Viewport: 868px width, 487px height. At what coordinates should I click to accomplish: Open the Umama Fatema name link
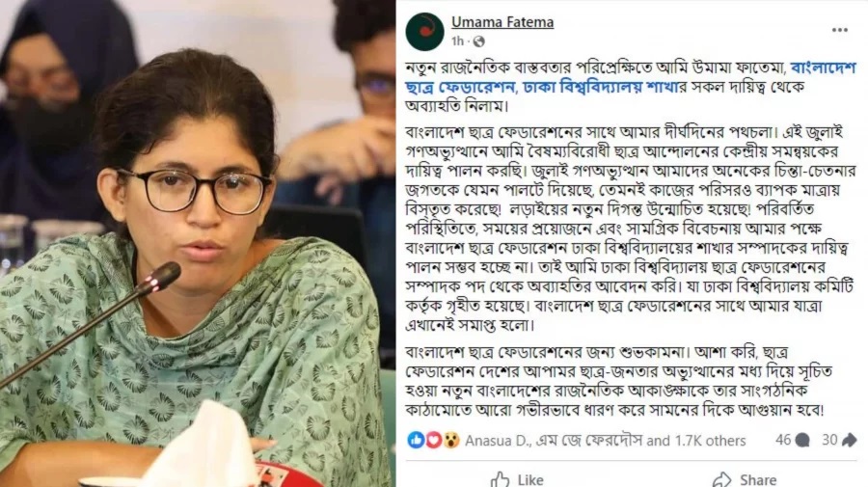click(x=502, y=22)
